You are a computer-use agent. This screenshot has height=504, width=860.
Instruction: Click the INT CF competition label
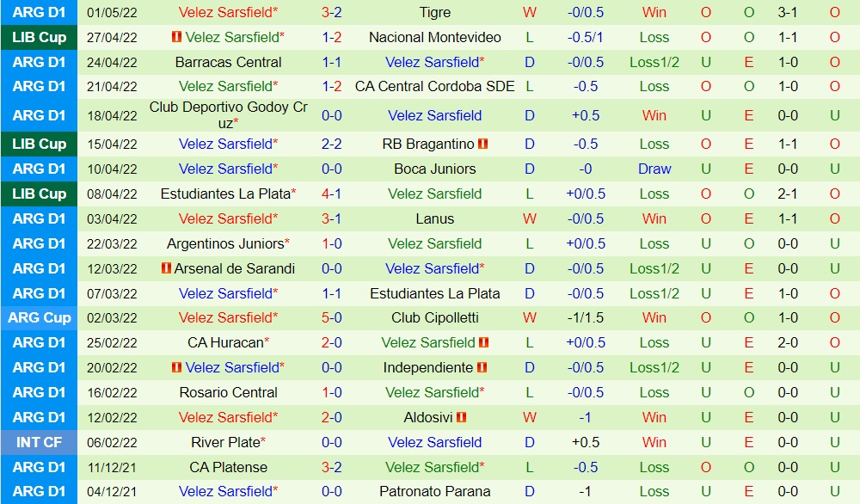[x=40, y=442]
